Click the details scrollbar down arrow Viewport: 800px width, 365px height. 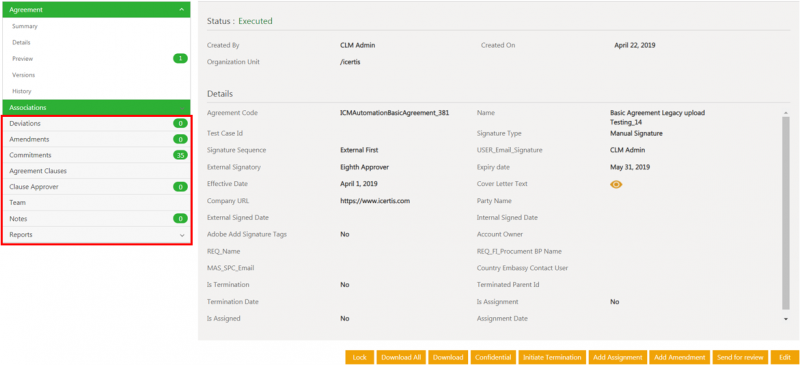(x=786, y=319)
